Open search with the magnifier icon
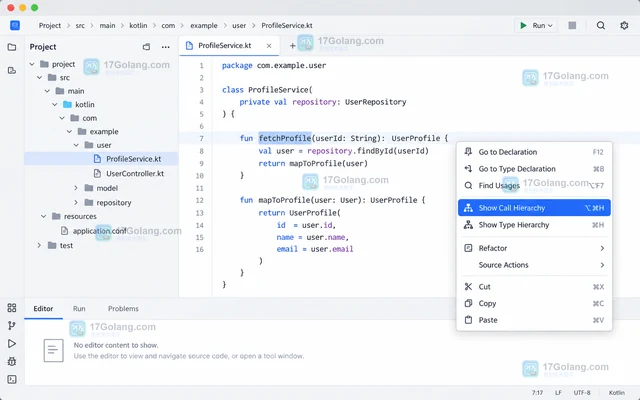 click(601, 25)
